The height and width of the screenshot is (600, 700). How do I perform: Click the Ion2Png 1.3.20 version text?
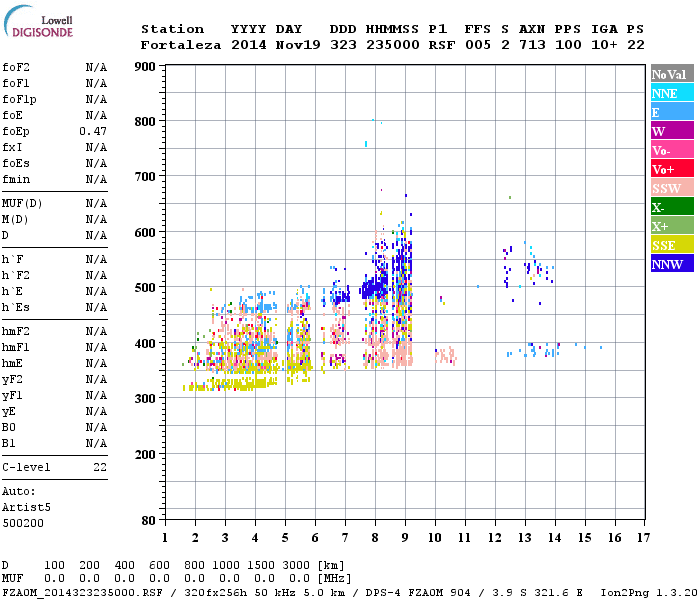[x=649, y=593]
